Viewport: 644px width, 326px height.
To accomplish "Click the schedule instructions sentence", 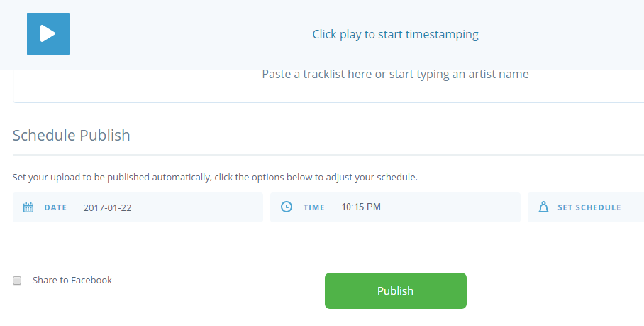I will (215, 178).
